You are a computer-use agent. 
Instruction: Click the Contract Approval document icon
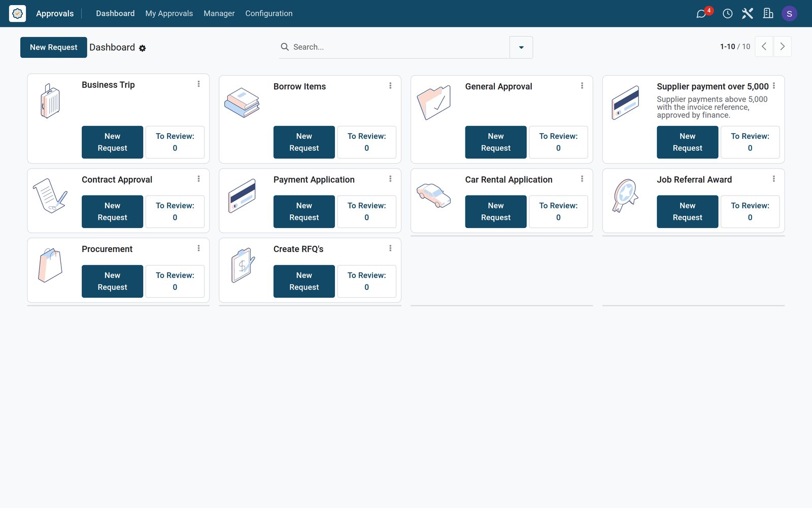click(50, 196)
